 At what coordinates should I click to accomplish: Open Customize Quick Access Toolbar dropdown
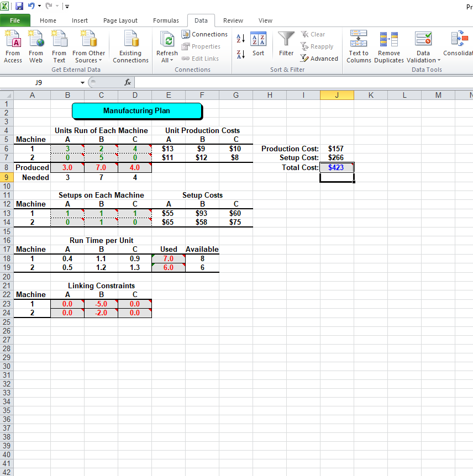click(x=67, y=6)
